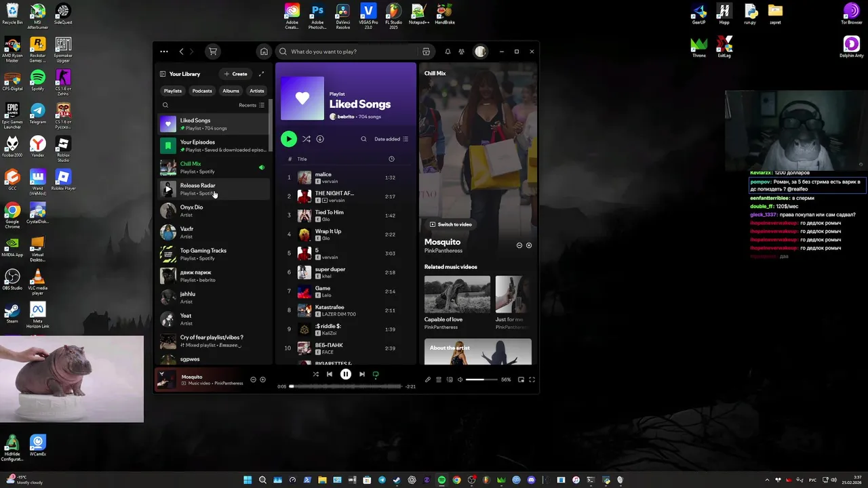Search within the Liked Songs playlist
Image resolution: width=868 pixels, height=488 pixels.
pos(363,139)
